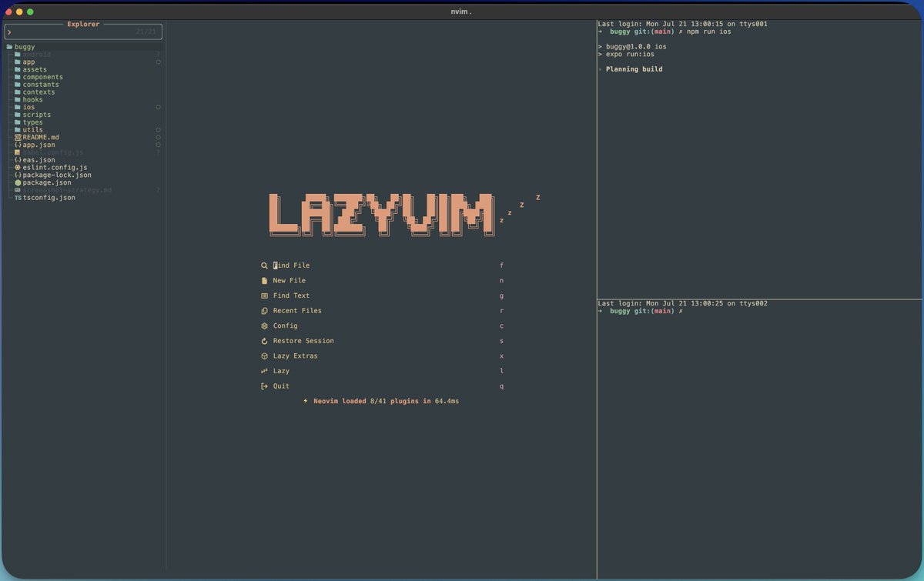
Task: Click the eslint.config.js ESLint icon
Action: [18, 167]
